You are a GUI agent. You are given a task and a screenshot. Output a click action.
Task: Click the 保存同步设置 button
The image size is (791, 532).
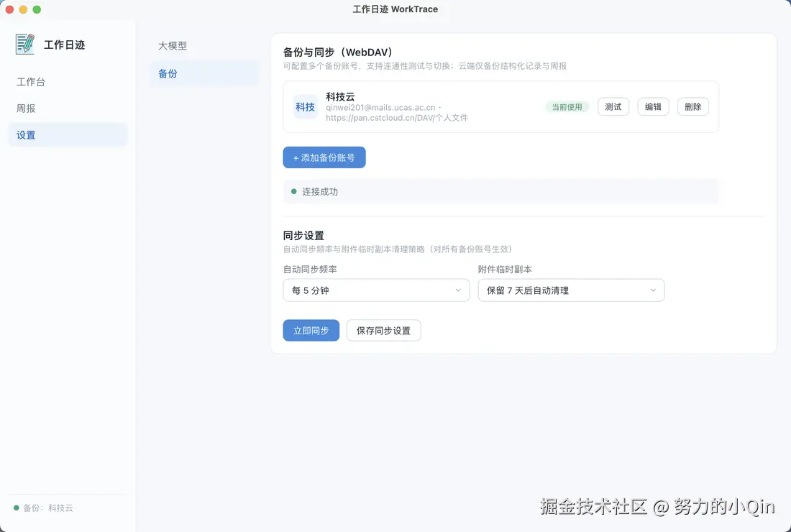tap(383, 330)
